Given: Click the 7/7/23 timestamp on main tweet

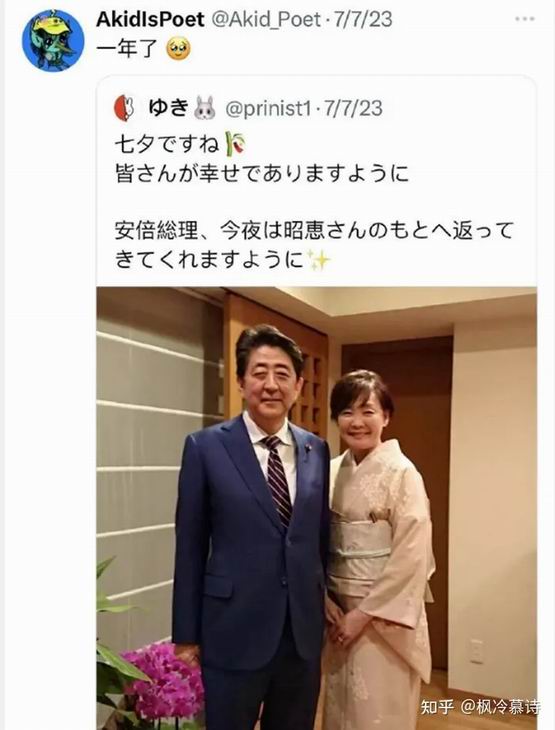Looking at the screenshot, I should click(x=363, y=20).
